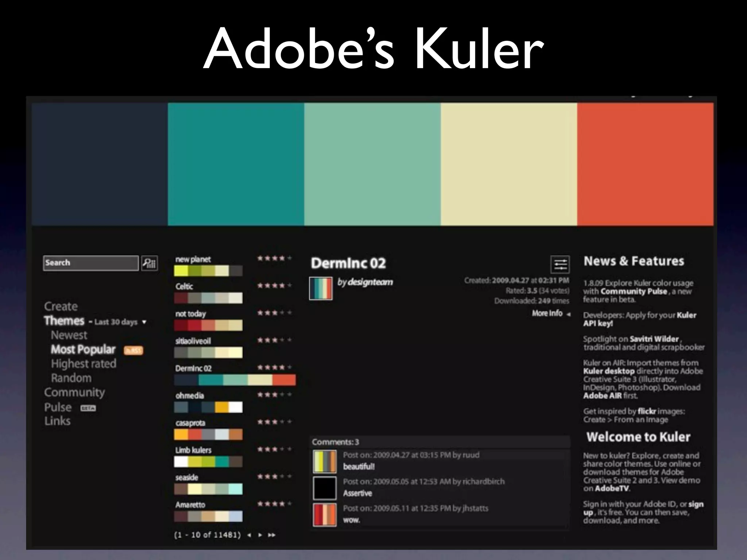Screen dimensions: 747x560
Task: Open the Savitri Wilder spotlight link
Action: coord(654,339)
